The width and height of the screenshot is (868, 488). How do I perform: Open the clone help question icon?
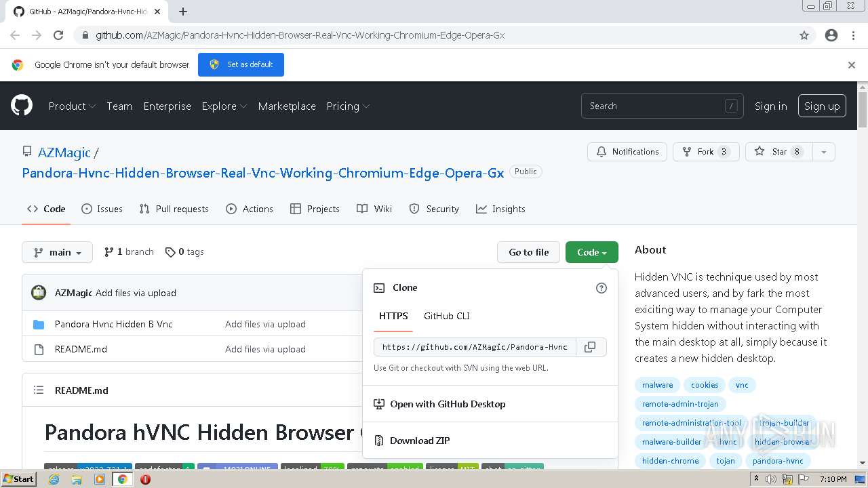point(601,288)
